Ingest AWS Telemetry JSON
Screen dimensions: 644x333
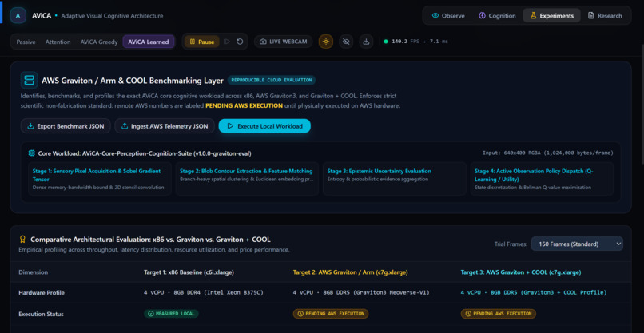[165, 126]
